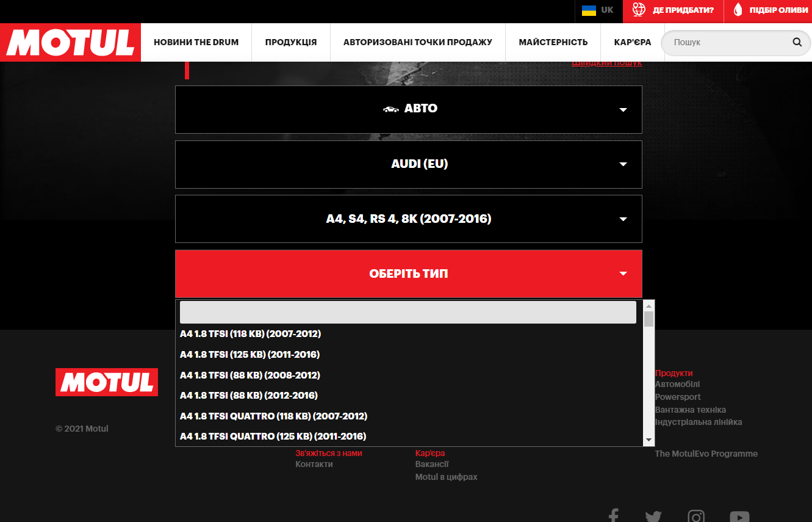The width and height of the screenshot is (812, 522).
Task: Open Motul Twitter page icon
Action: click(x=653, y=517)
